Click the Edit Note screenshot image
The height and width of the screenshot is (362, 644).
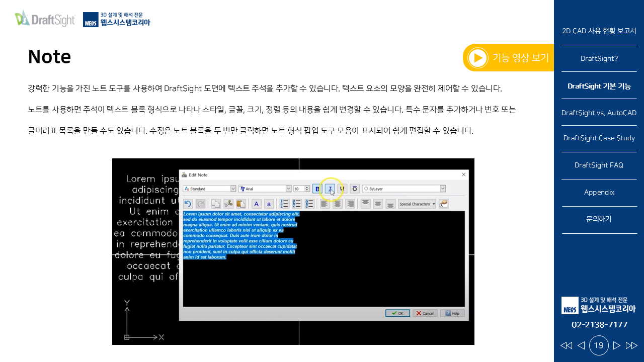tap(293, 251)
